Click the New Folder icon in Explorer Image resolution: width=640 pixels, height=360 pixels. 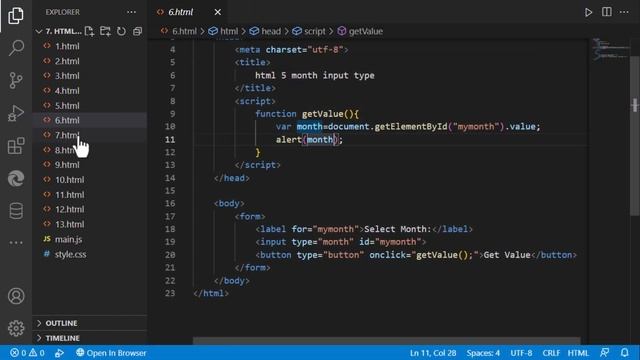coord(105,31)
